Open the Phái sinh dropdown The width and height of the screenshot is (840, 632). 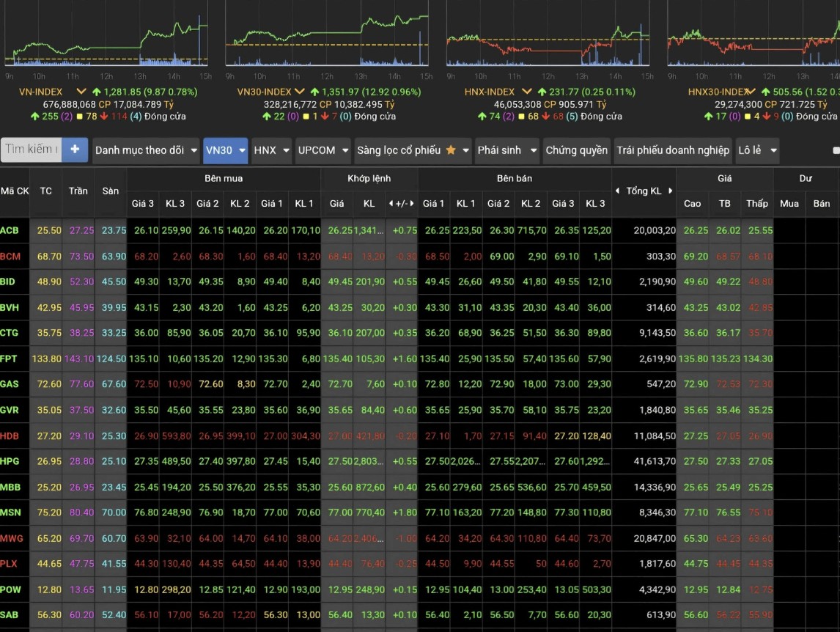[506, 150]
